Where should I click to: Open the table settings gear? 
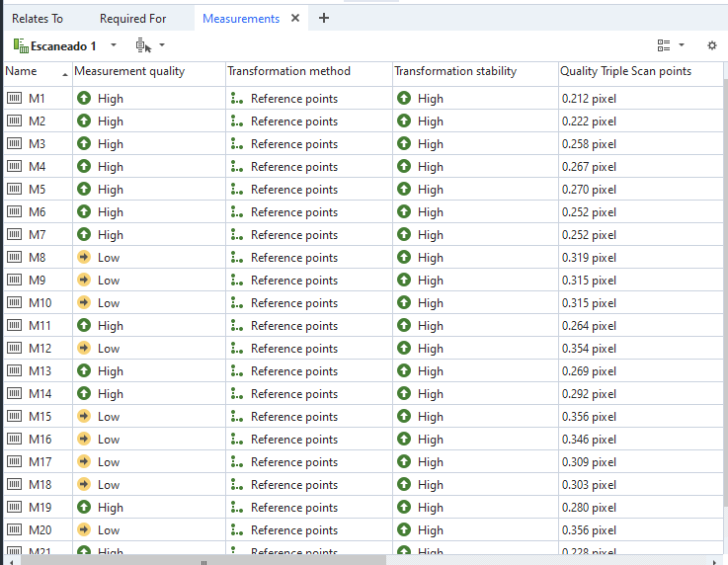[711, 45]
